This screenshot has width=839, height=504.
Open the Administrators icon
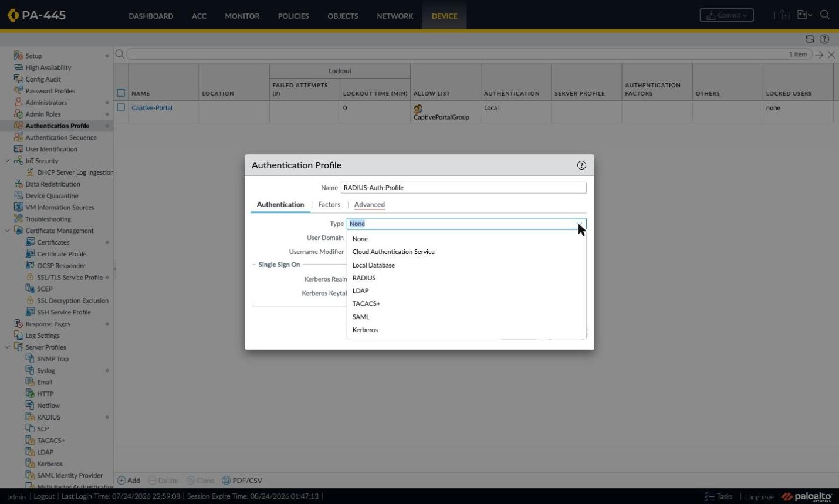click(18, 102)
